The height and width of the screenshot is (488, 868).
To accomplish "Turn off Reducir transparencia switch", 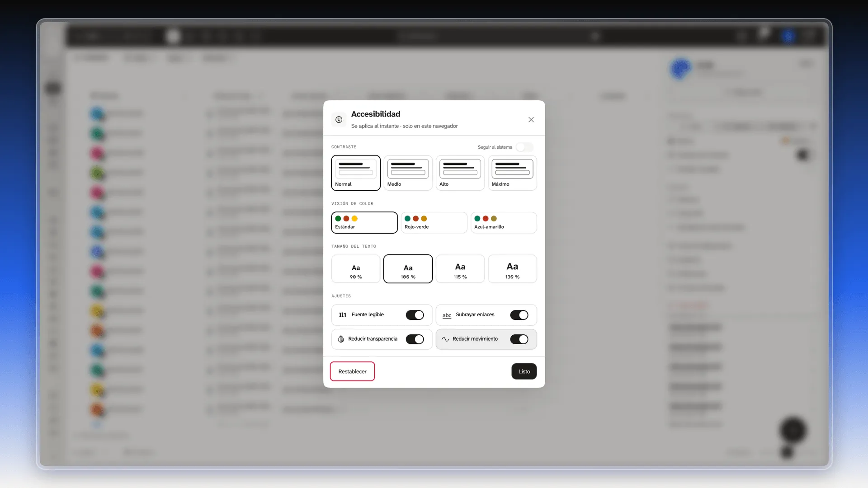I will click(x=415, y=339).
